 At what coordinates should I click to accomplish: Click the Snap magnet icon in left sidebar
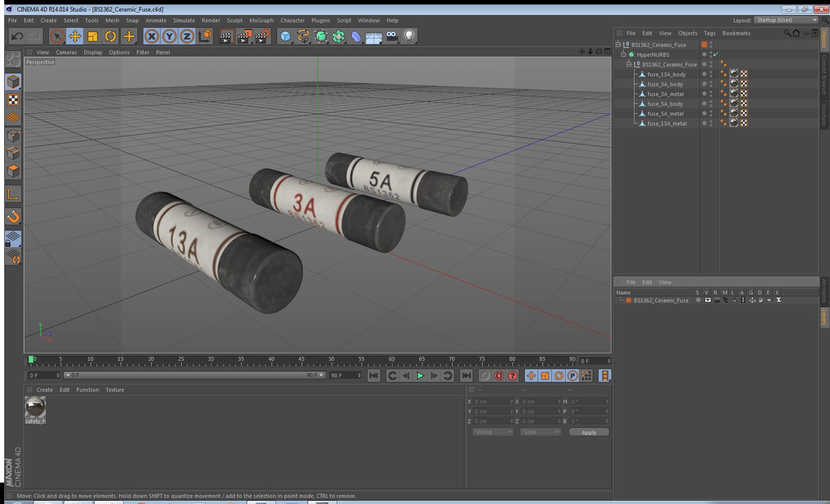[x=13, y=217]
